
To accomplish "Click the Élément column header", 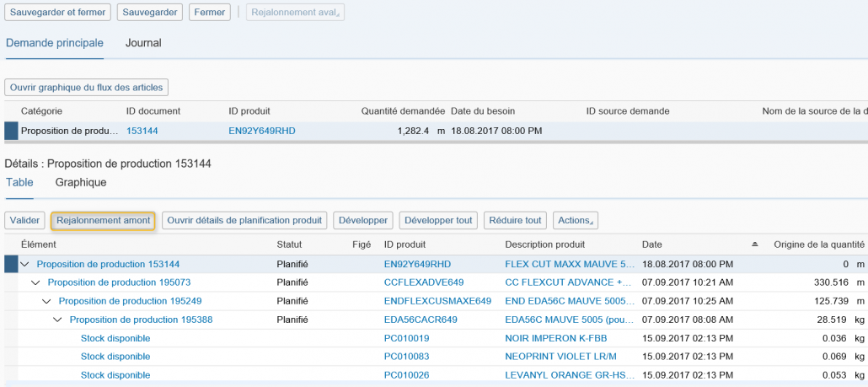I will [39, 245].
